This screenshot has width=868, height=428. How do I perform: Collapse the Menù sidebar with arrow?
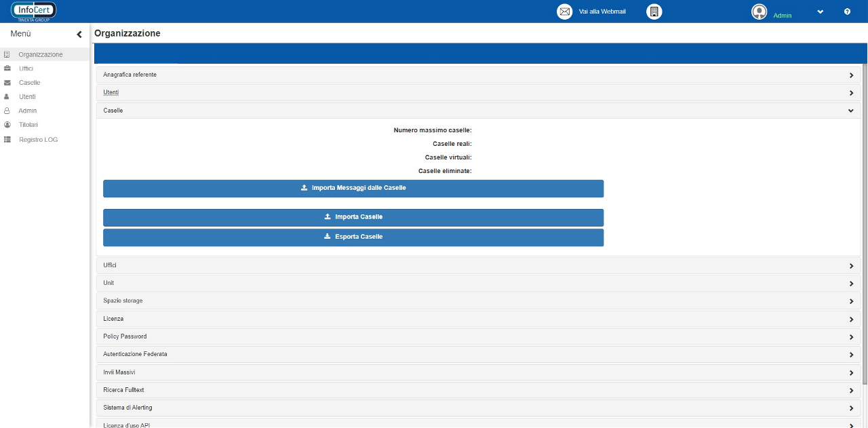coord(79,34)
